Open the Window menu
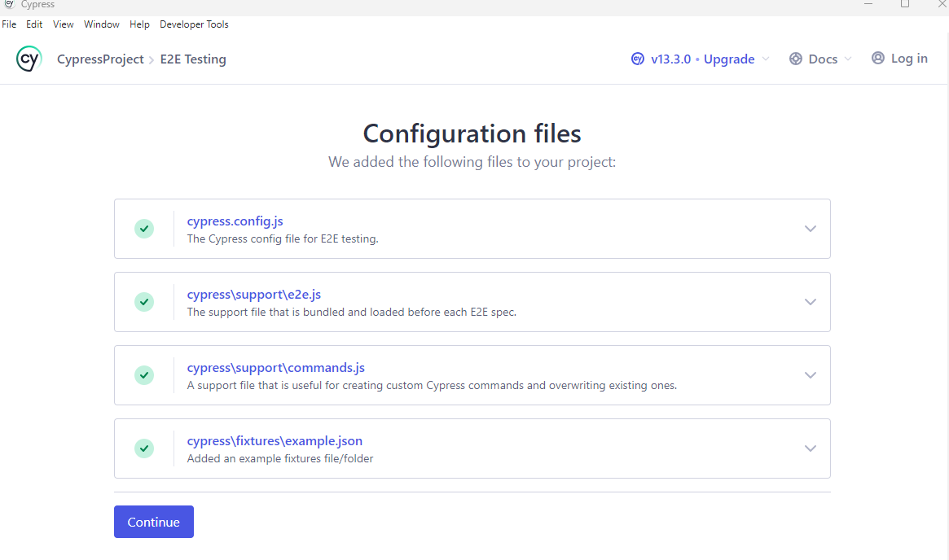This screenshot has width=949, height=560. coord(102,24)
